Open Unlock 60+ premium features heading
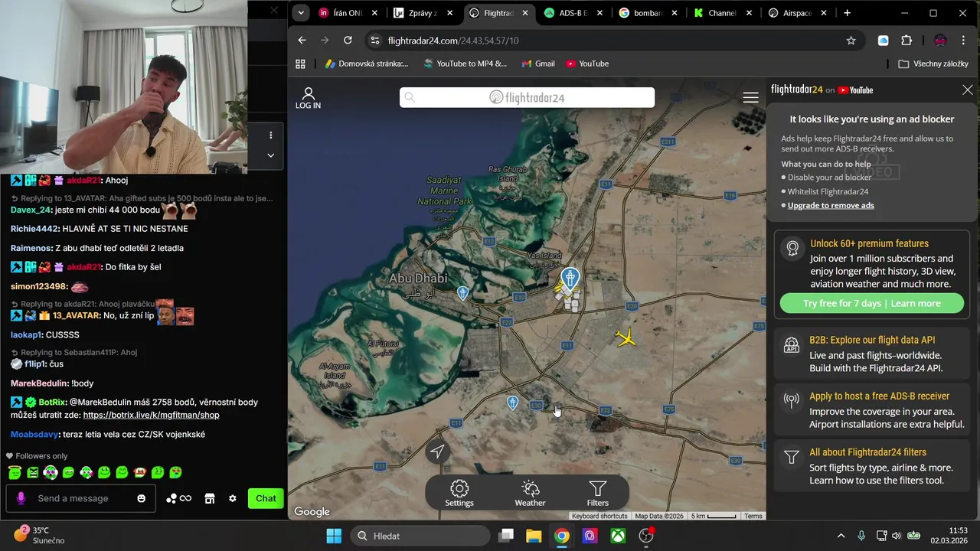The width and height of the screenshot is (980, 551). click(x=869, y=243)
